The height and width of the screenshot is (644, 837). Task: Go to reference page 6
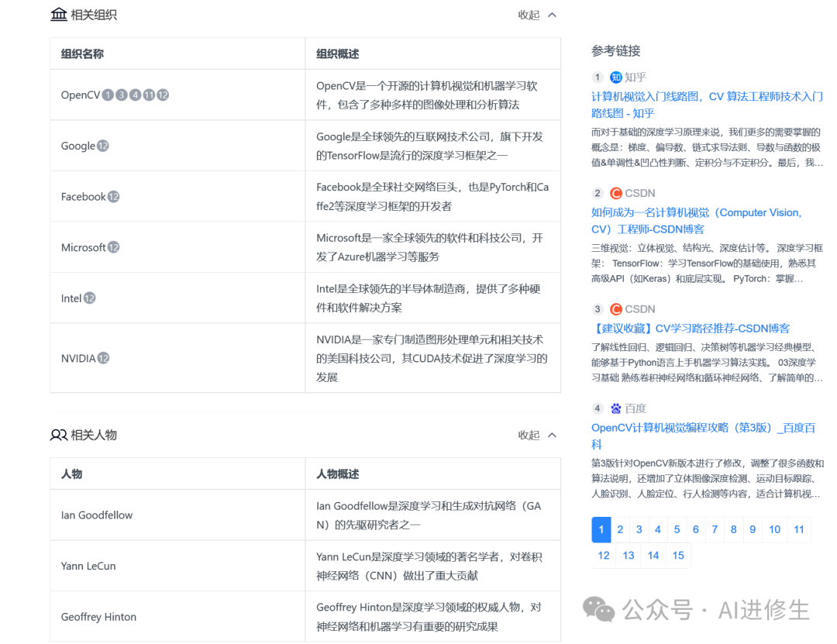coord(695,529)
